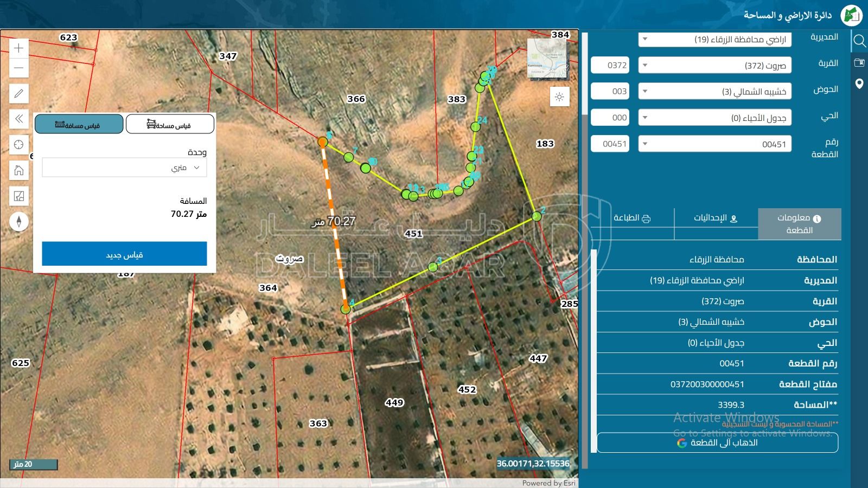This screenshot has width=868, height=488.
Task: Zoom in on the map with plus button
Action: 18,48
